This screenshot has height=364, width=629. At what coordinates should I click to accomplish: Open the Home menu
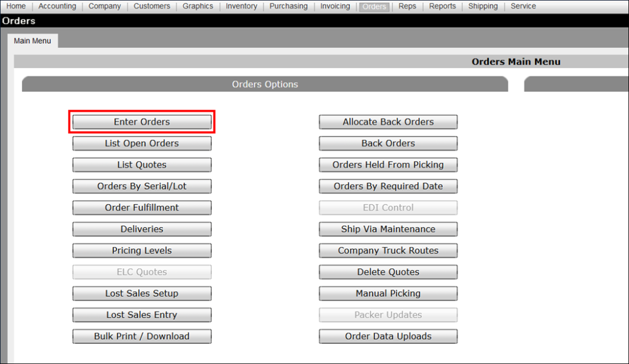(x=16, y=6)
